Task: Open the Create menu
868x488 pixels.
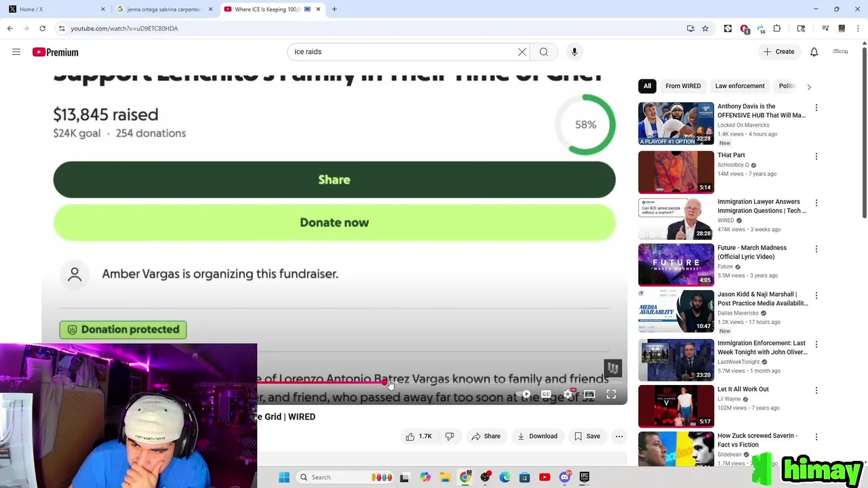Action: [778, 52]
